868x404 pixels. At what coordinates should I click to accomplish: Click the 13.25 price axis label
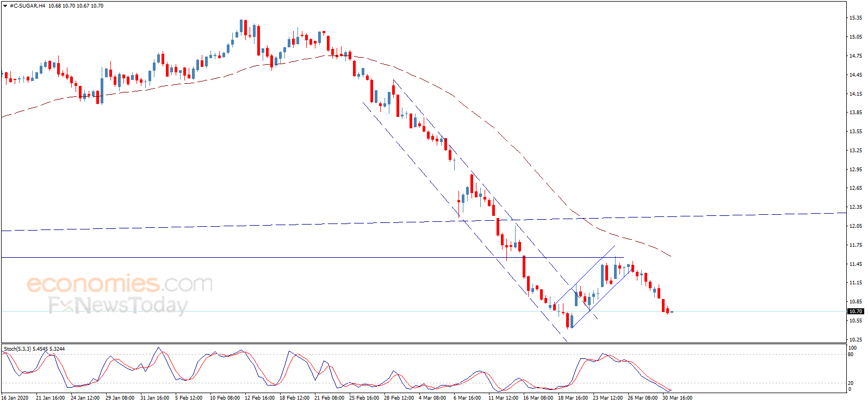click(855, 151)
